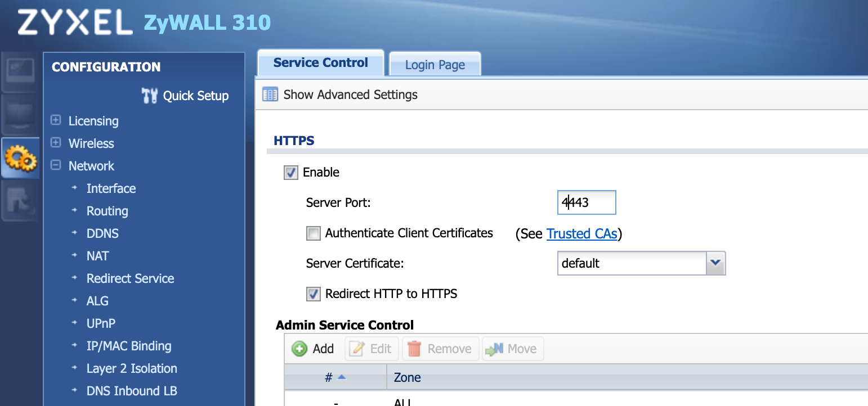Click the ZYXEL logo
The width and height of the screenshot is (868, 406).
coord(75,23)
